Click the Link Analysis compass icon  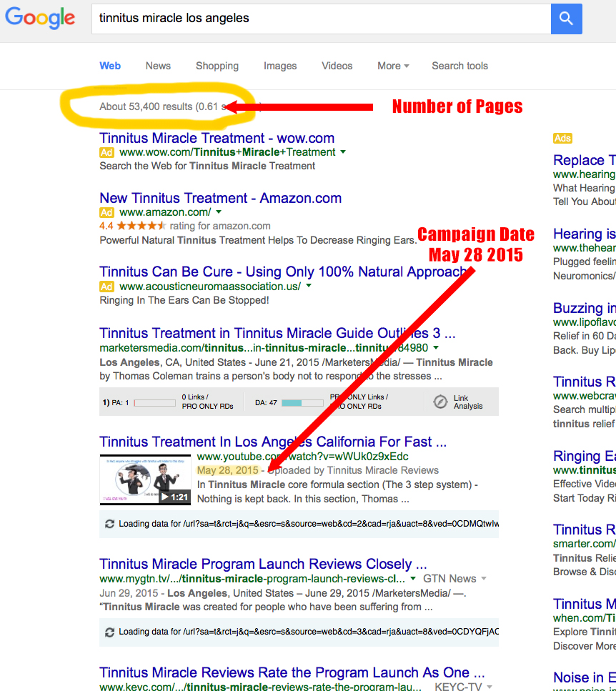click(x=440, y=402)
